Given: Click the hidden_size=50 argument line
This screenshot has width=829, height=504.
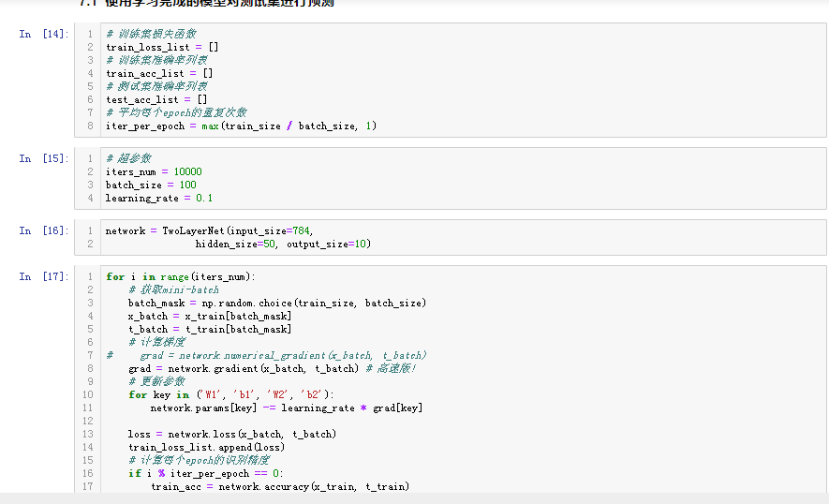Looking at the screenshot, I should coord(283,244).
